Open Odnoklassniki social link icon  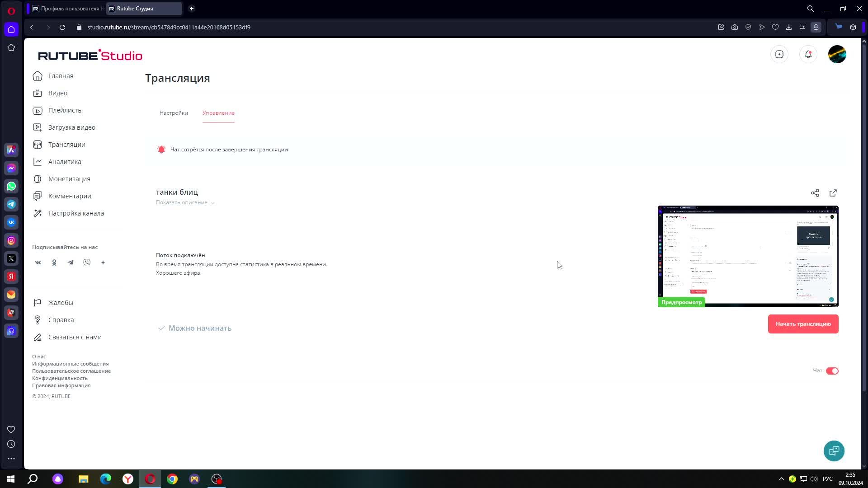(x=54, y=263)
